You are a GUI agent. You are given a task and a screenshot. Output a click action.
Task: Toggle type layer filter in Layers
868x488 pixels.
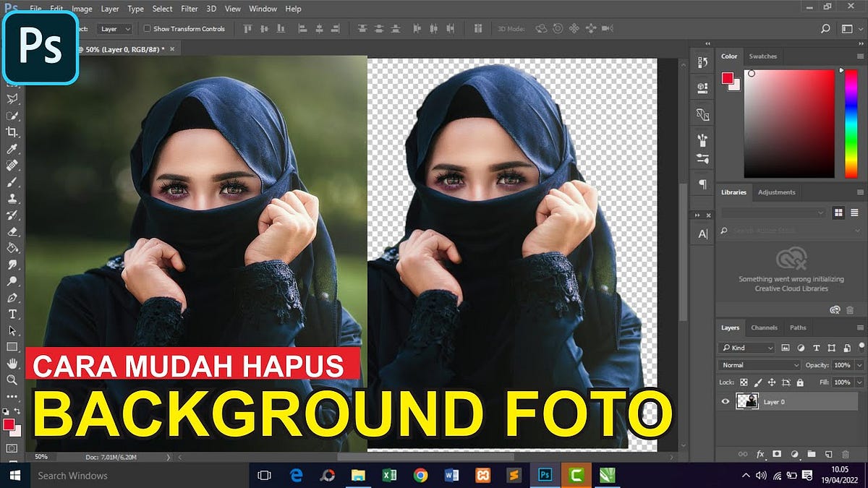click(817, 348)
